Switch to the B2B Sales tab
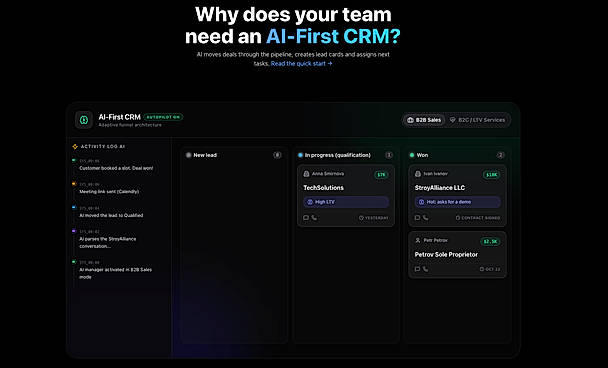 [x=424, y=120]
